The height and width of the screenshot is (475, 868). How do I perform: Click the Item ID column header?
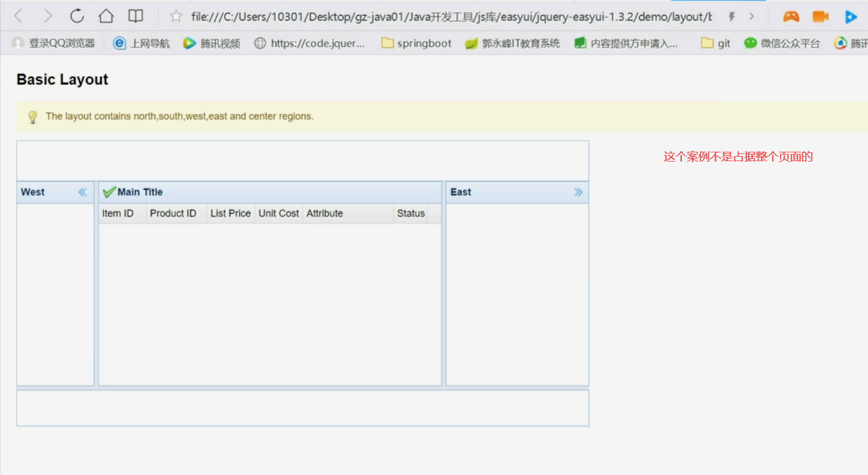(x=122, y=213)
